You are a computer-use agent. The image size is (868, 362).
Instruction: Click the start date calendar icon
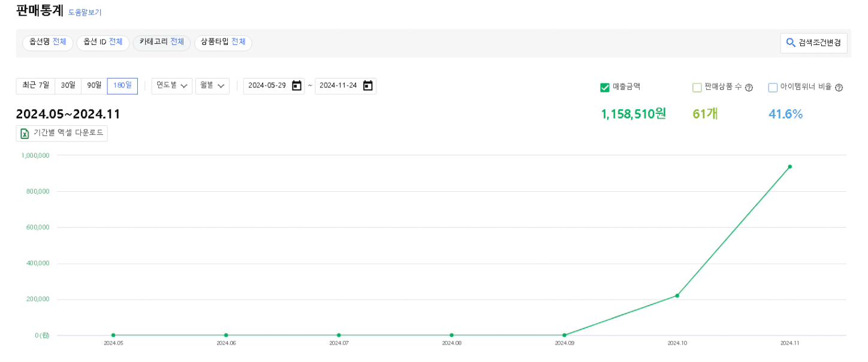(x=297, y=86)
